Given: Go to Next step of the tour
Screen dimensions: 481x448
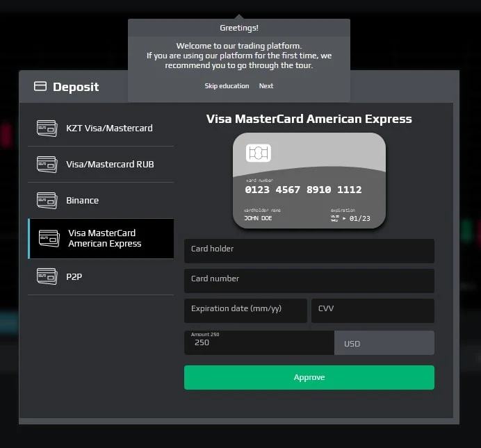Looking at the screenshot, I should [266, 86].
